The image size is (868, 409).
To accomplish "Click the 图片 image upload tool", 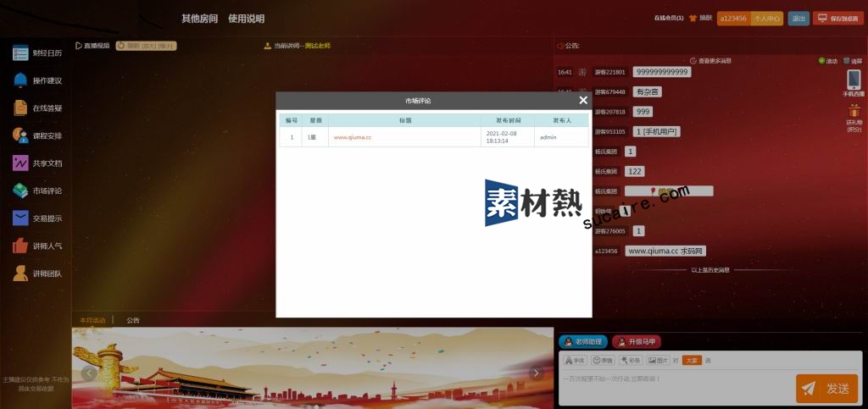I will click(658, 361).
